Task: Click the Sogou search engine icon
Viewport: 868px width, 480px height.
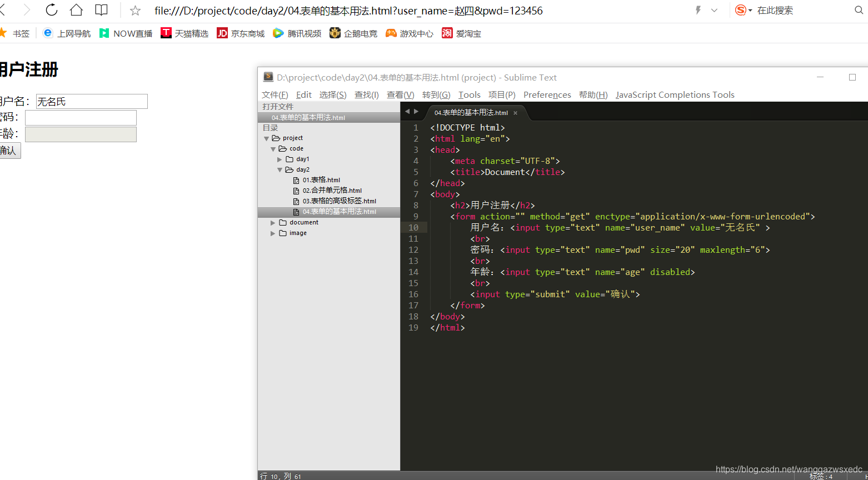Action: 740,10
